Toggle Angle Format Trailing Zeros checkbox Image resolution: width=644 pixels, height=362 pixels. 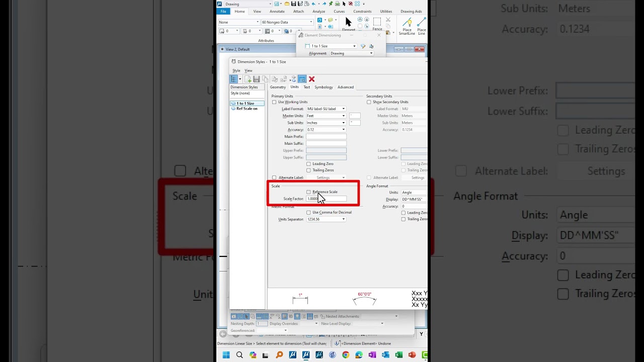click(403, 219)
